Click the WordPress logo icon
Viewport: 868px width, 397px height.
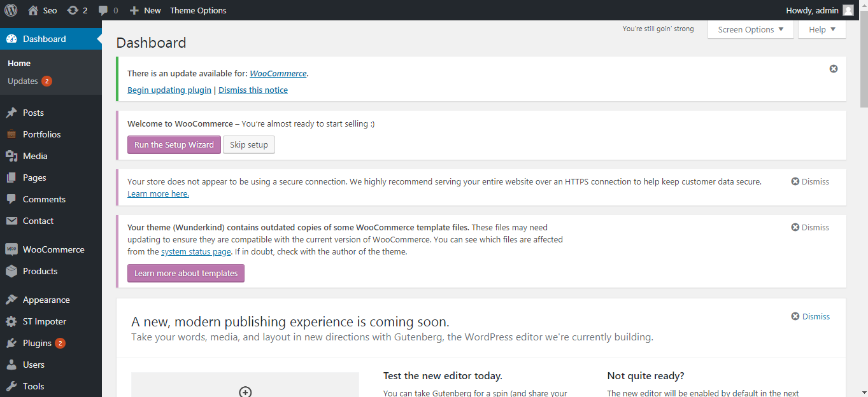click(x=11, y=10)
